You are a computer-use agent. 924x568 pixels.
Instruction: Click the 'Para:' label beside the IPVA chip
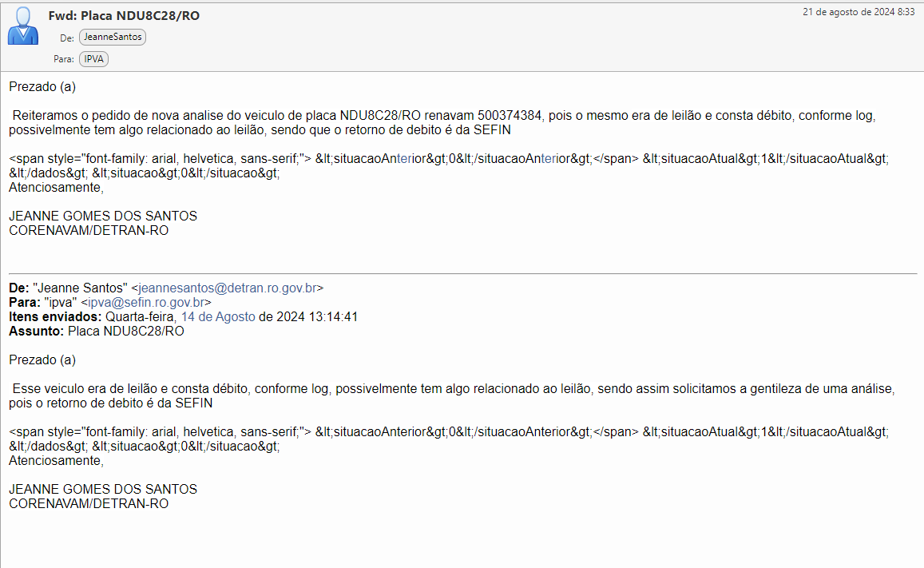coord(64,59)
